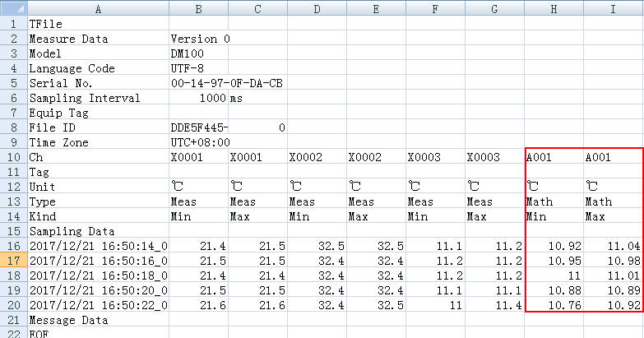Screen dimensions: 644x338
Task: Click the TFile cell
Action: (97, 24)
